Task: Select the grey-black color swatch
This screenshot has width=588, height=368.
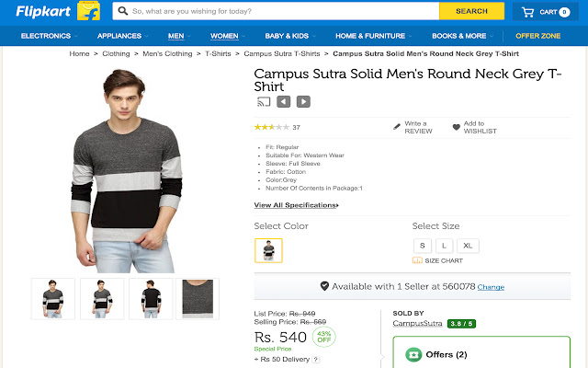Action: pos(268,250)
